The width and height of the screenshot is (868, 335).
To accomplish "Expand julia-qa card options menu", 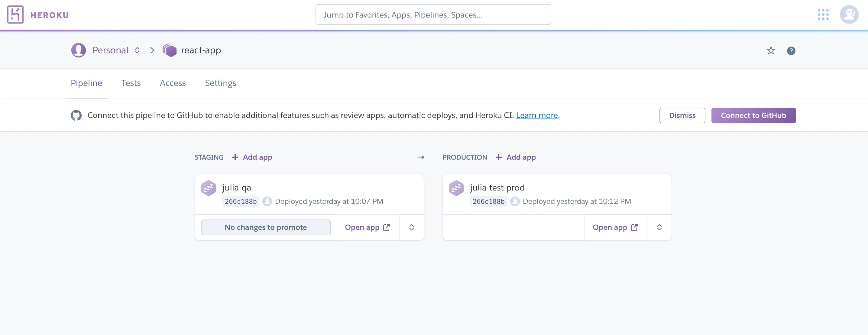I will (x=411, y=227).
